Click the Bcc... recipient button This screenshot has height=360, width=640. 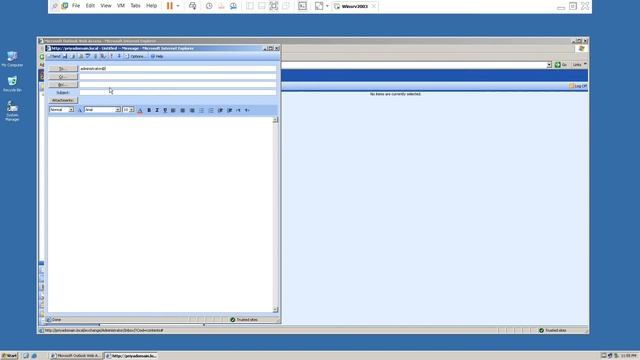coord(62,84)
